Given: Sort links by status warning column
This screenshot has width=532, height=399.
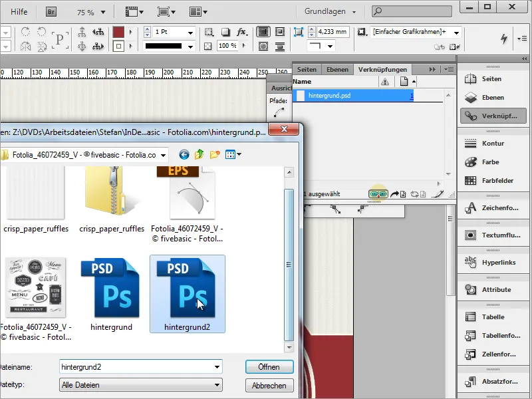Looking at the screenshot, I should (385, 82).
